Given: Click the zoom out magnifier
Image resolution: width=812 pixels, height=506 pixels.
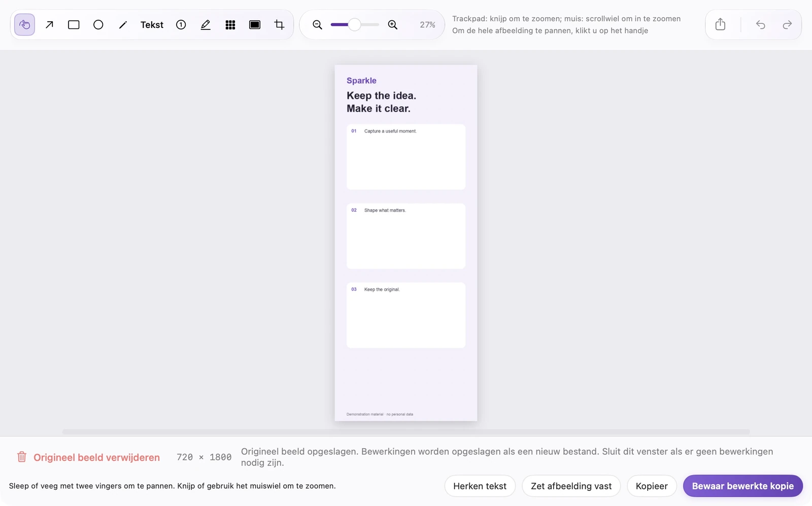Looking at the screenshot, I should [x=318, y=24].
